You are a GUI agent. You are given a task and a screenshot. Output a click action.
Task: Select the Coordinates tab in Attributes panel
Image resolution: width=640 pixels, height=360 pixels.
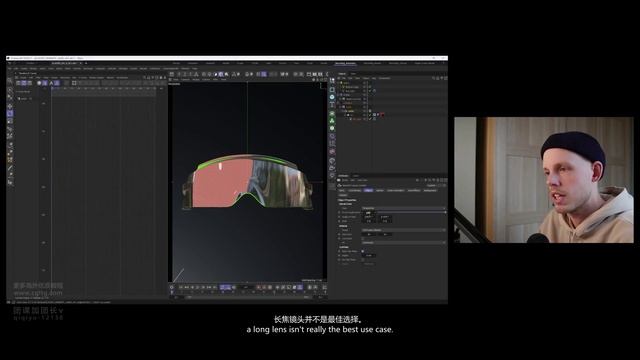[x=355, y=191]
